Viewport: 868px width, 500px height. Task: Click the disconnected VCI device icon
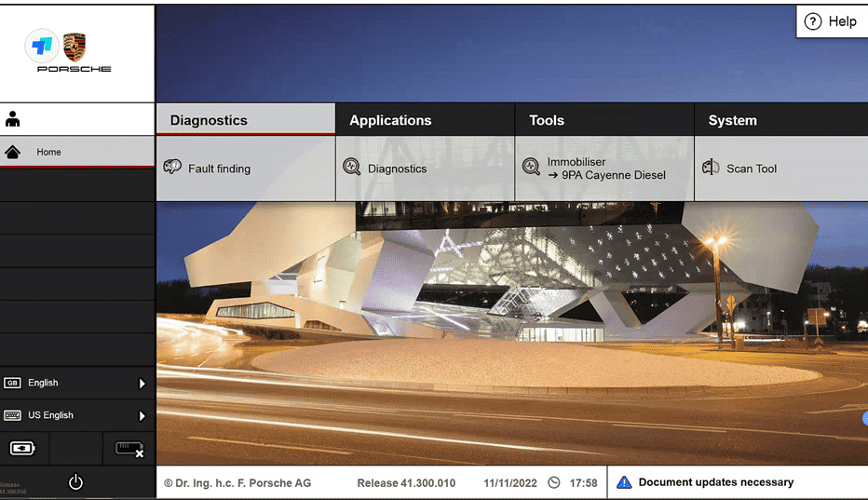pyautogui.click(x=129, y=449)
